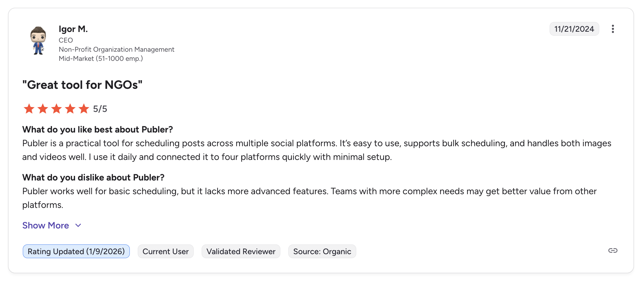644x285 pixels.
Task: Select the "Non-Profit Organization Management" industry text
Action: (117, 49)
